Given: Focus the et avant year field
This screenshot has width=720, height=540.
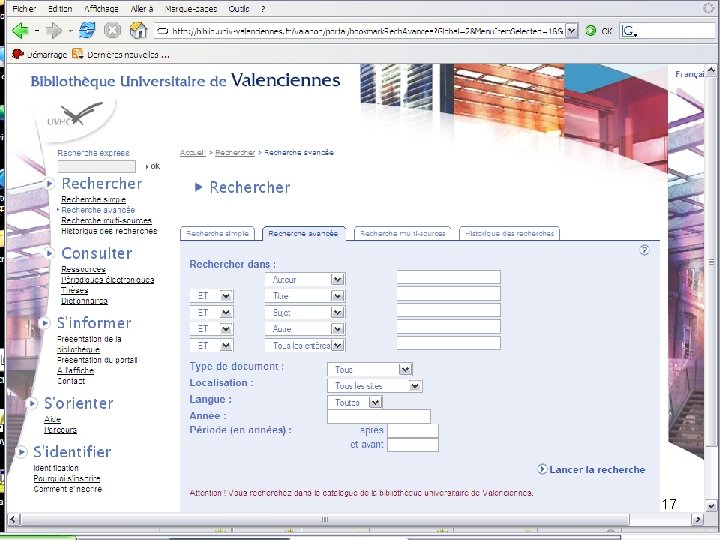Looking at the screenshot, I should click(x=413, y=444).
